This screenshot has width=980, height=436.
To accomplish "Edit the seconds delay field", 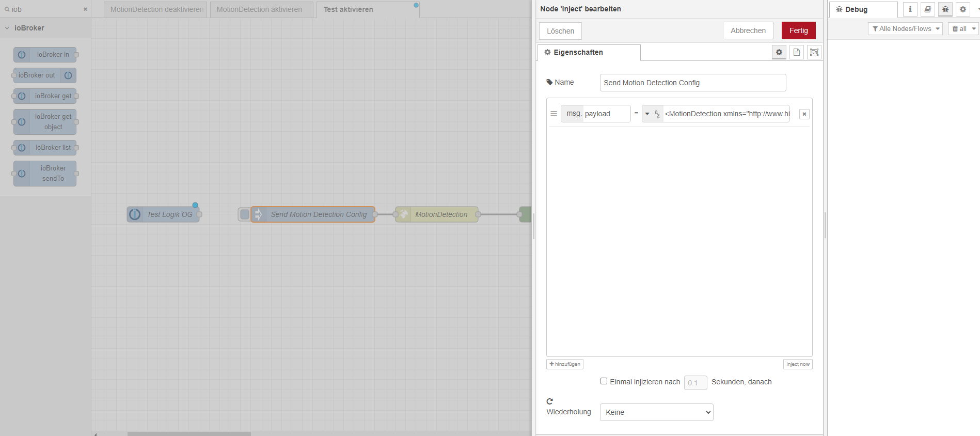I will click(x=696, y=383).
